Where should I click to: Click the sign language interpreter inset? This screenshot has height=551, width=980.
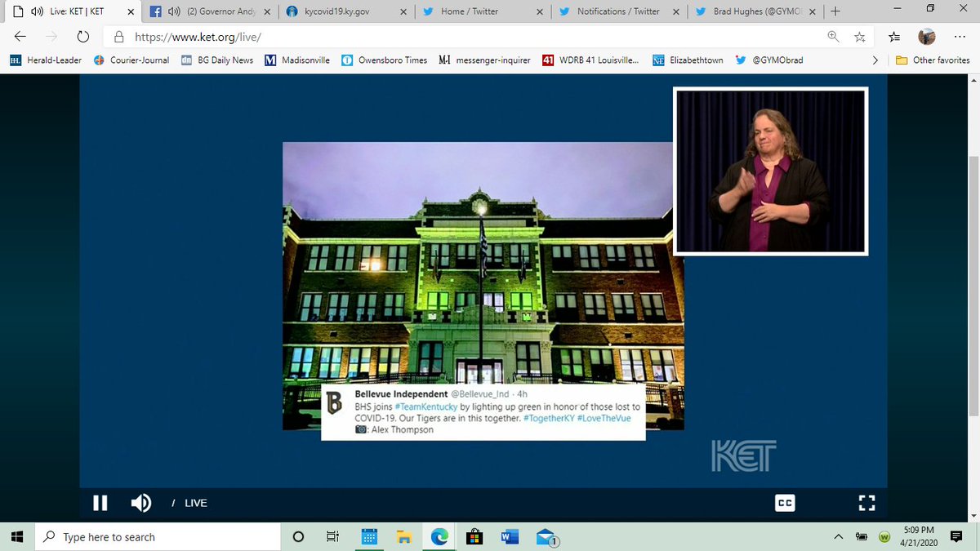tap(771, 171)
